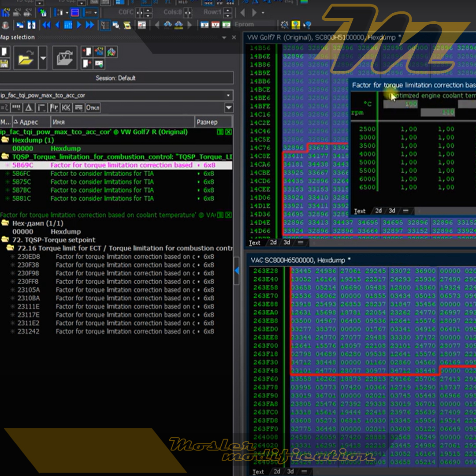476x476 pixels.
Task: Go to previous map with single-left arrow
Action: pyautogui.click(x=57, y=25)
